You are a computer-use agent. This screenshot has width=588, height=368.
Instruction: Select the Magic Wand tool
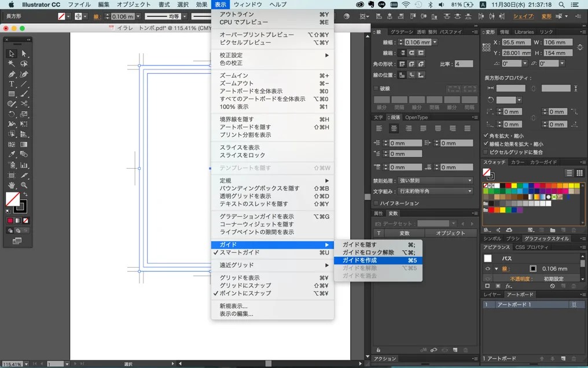pyautogui.click(x=12, y=64)
